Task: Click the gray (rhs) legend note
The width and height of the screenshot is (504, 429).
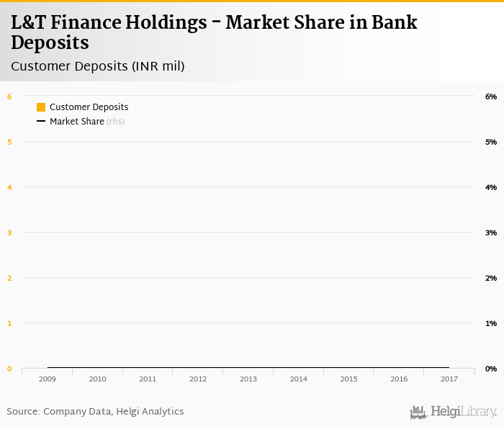Action: [x=115, y=122]
